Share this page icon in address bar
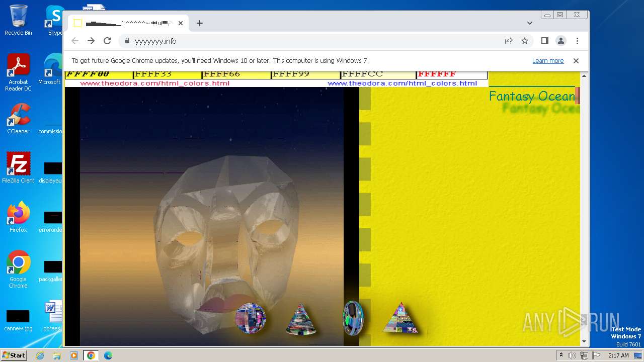The width and height of the screenshot is (644, 362). point(509,41)
